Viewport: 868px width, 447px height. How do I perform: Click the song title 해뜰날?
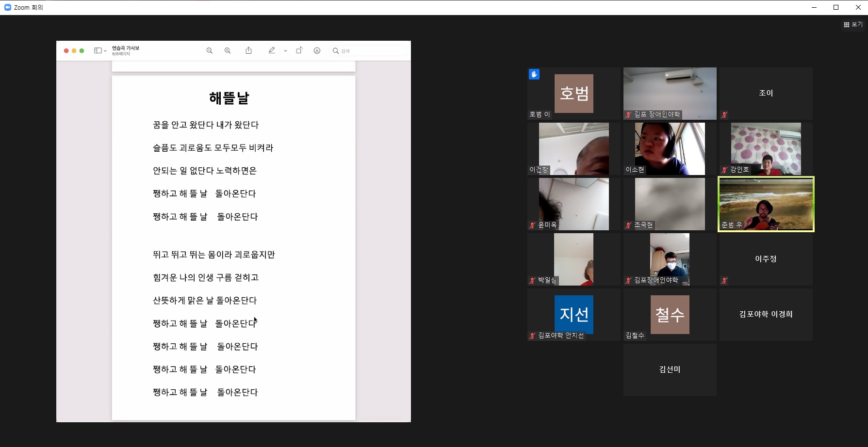tap(229, 98)
